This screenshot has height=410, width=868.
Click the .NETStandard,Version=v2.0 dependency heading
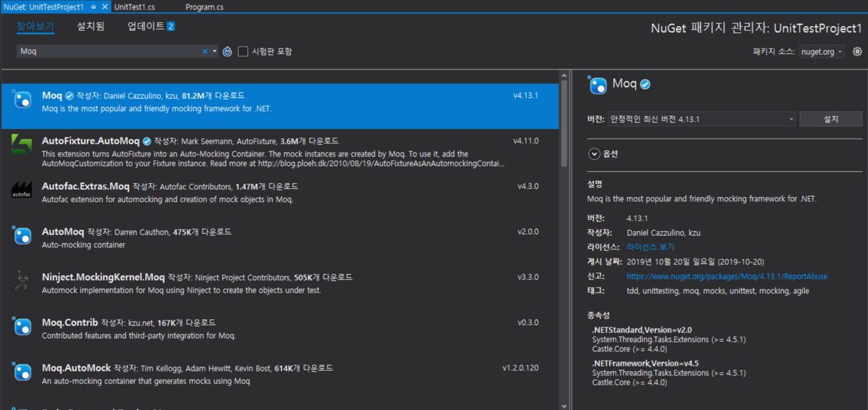coord(642,331)
